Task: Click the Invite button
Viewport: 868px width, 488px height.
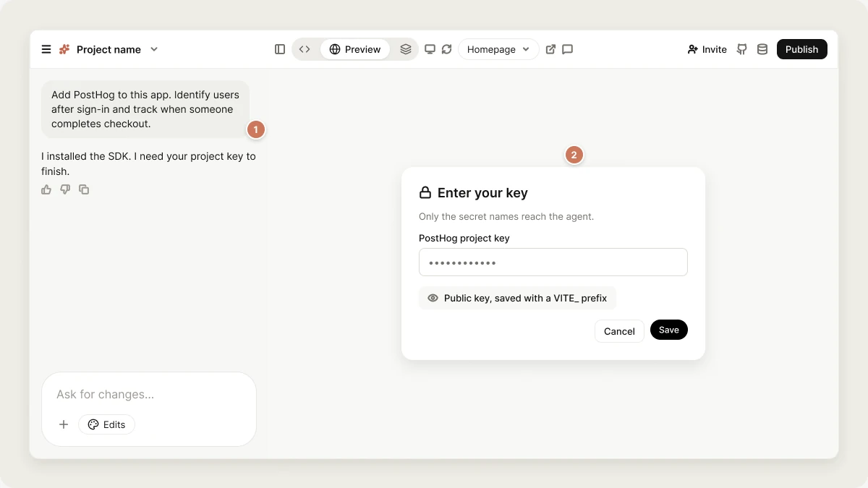Action: 707,49
